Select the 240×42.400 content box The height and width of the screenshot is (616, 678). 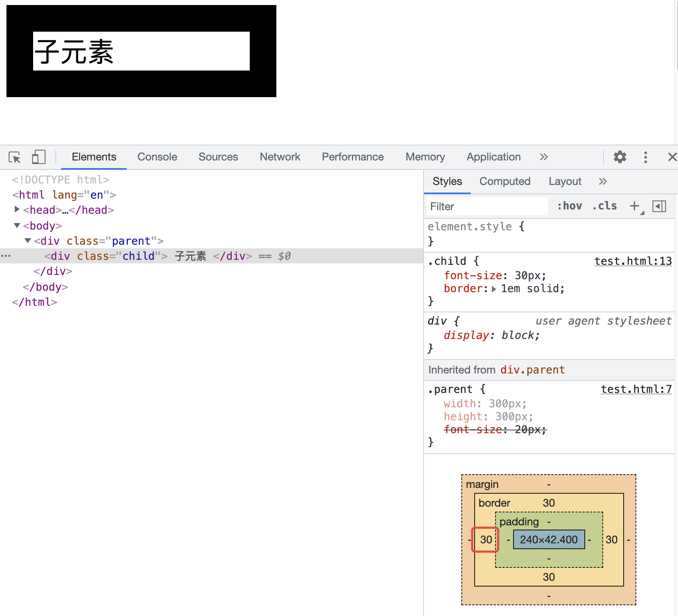pos(549,539)
